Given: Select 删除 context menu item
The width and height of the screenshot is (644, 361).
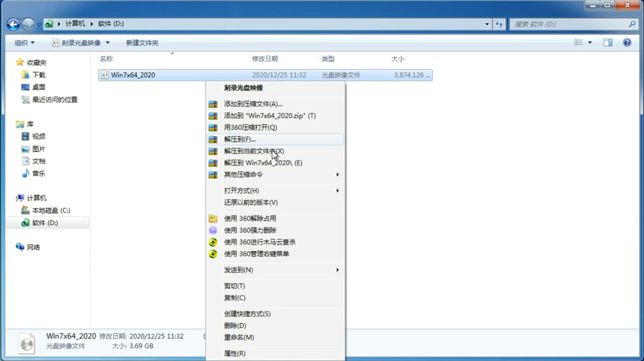Looking at the screenshot, I should [234, 325].
